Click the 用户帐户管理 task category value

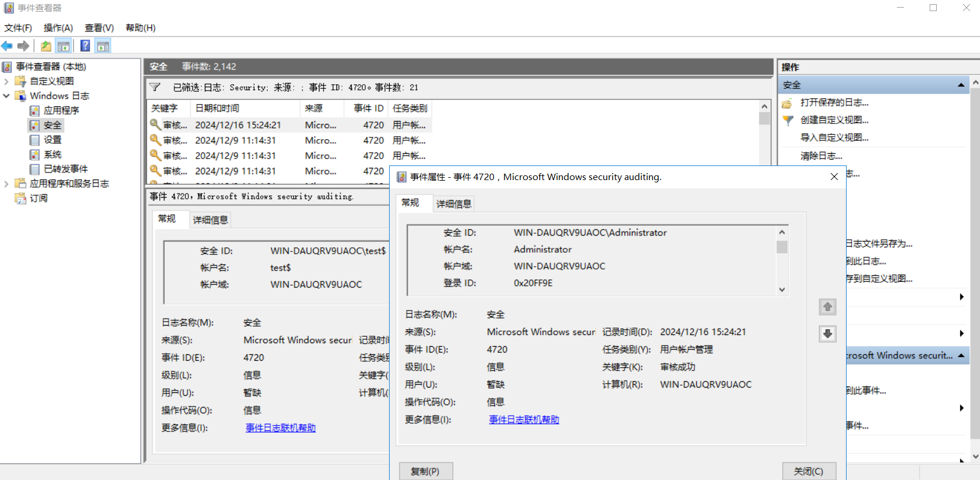[686, 350]
